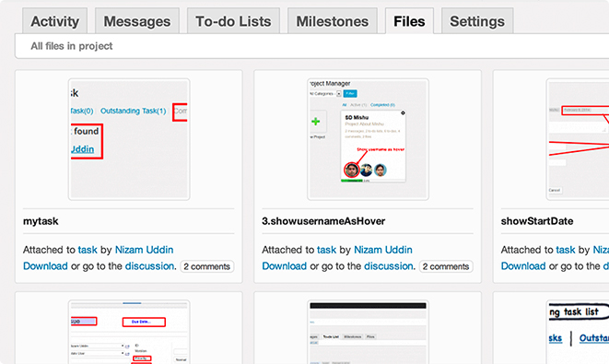
Task: Switch to the Activity tab
Action: coord(54,21)
